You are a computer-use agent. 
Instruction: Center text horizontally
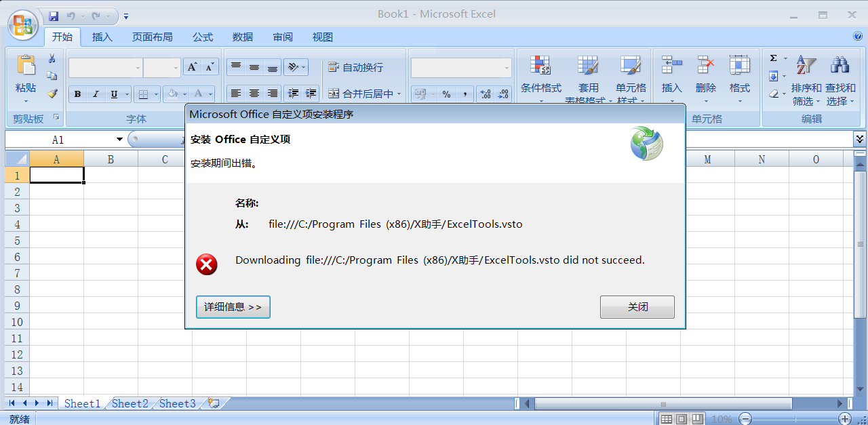pyautogui.click(x=254, y=94)
